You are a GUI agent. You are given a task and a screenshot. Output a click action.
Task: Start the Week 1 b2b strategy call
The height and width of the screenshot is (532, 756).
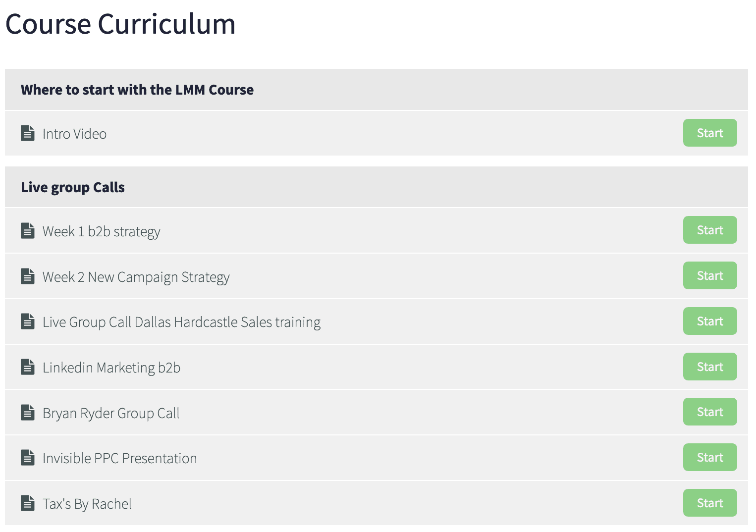click(x=710, y=230)
